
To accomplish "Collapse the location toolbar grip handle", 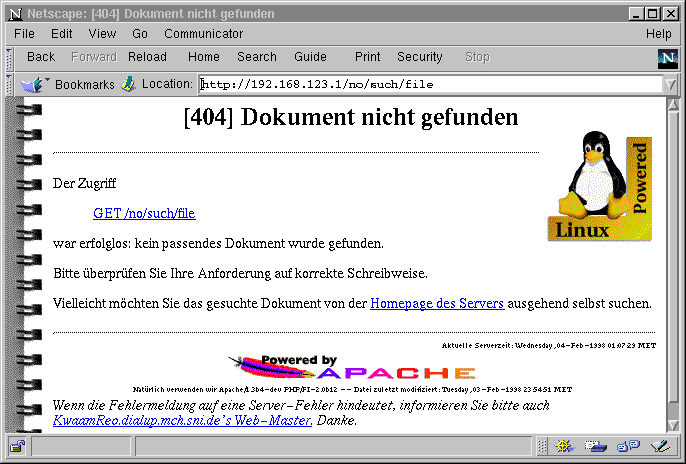I will (10, 85).
